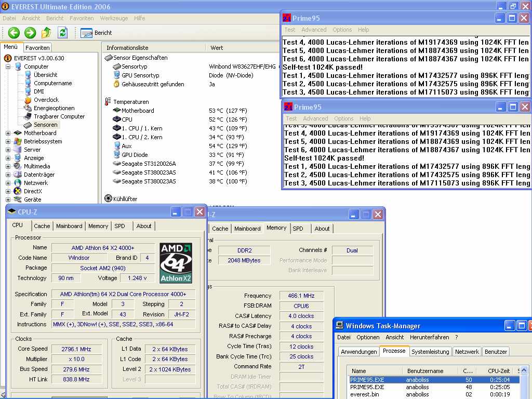Click the Anzeige monitor icon in tree
The image size is (532, 399).
18,158
